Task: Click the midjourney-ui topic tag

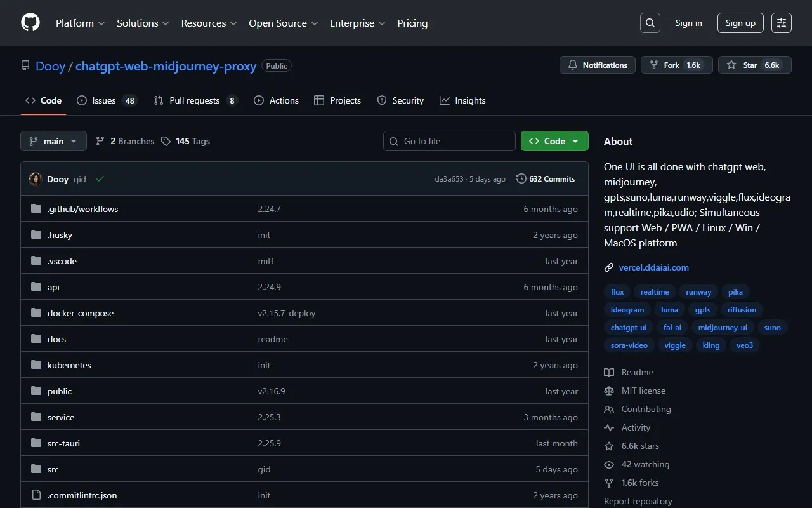Action: (x=722, y=328)
